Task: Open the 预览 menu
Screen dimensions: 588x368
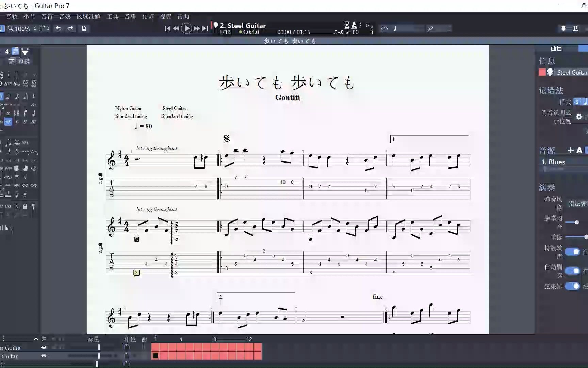Action: (148, 16)
